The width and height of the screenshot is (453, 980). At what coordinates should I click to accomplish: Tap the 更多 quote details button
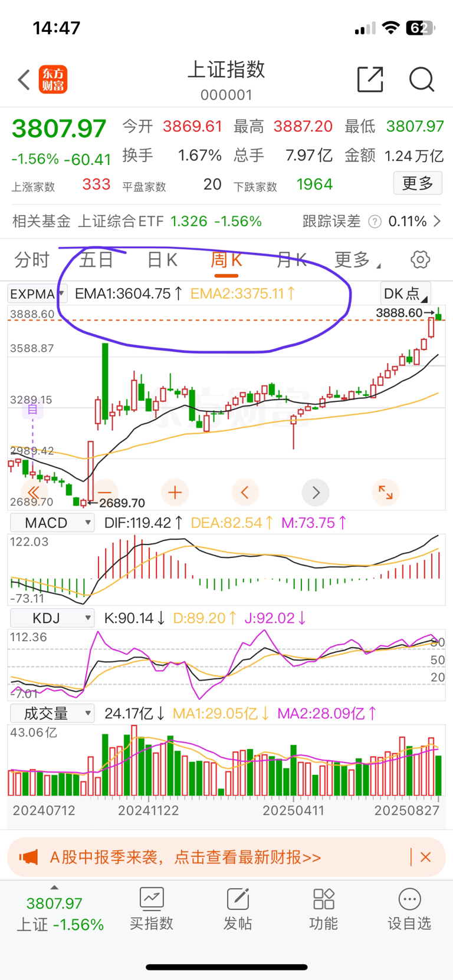coord(418,183)
